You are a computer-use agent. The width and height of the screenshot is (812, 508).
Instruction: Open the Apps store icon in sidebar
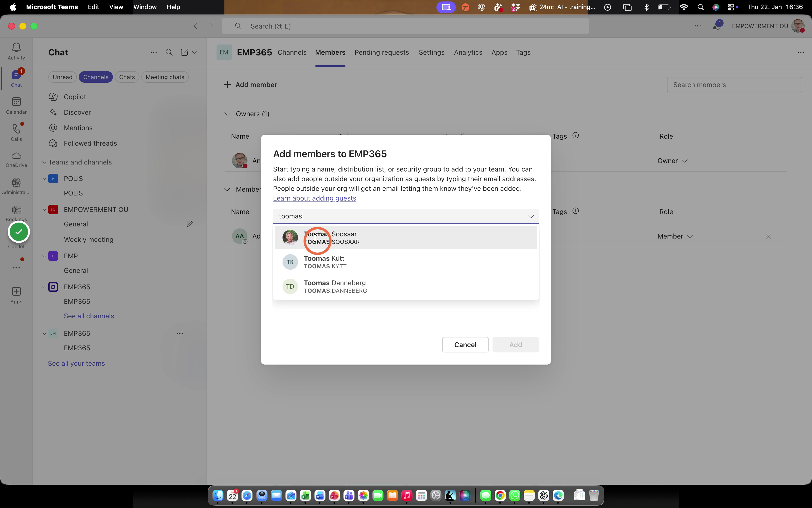pyautogui.click(x=16, y=295)
